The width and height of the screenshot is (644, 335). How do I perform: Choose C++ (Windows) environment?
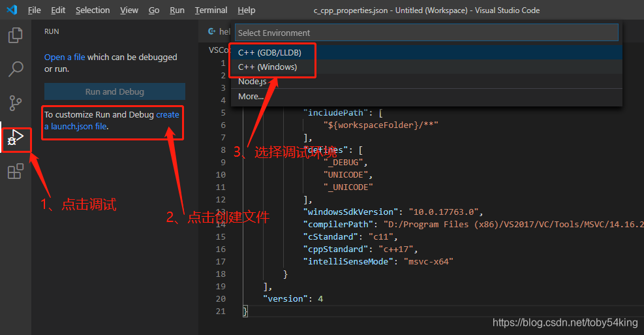click(426, 67)
